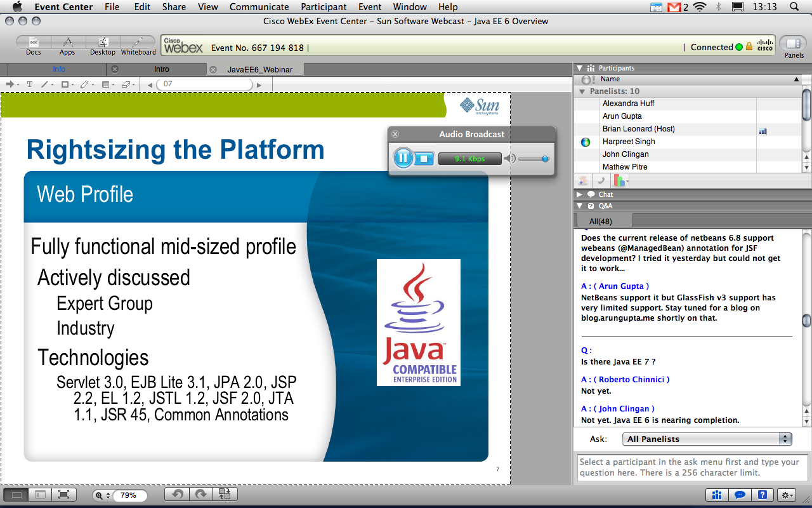Pick the highlighter pen tool

[x=86, y=84]
